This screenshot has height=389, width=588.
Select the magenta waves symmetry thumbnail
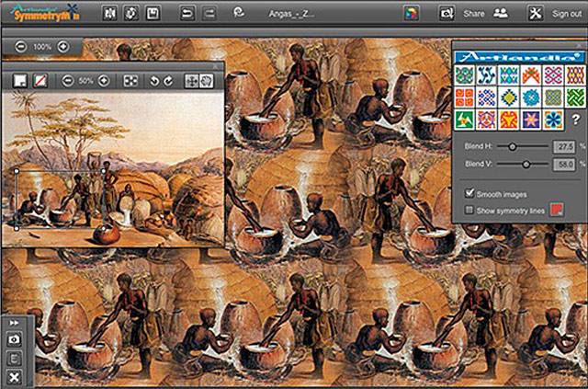[553, 75]
